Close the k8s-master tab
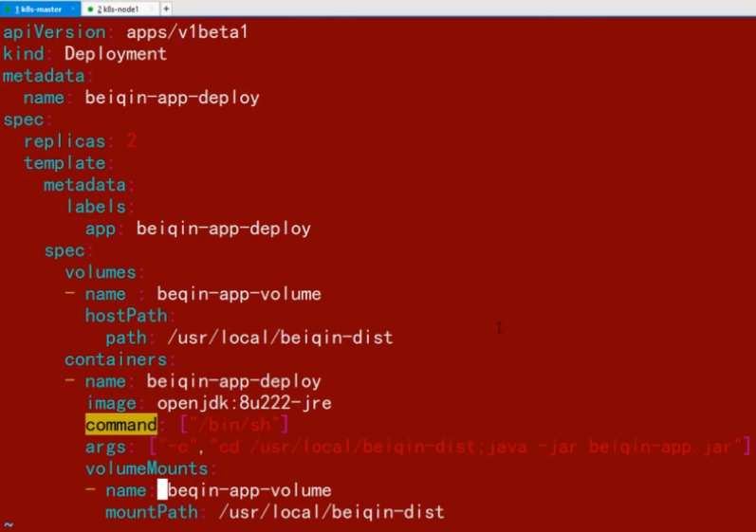Screen dimensions: 756x532 point(73,9)
